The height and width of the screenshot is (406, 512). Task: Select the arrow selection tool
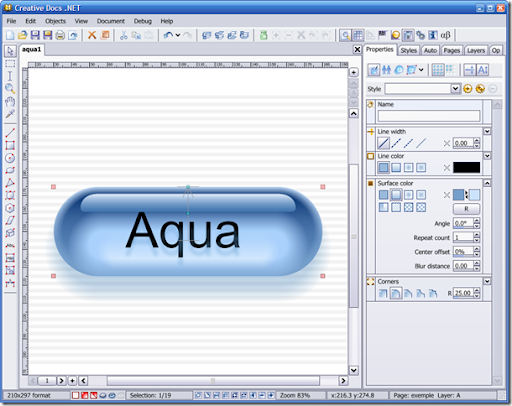tap(10, 51)
